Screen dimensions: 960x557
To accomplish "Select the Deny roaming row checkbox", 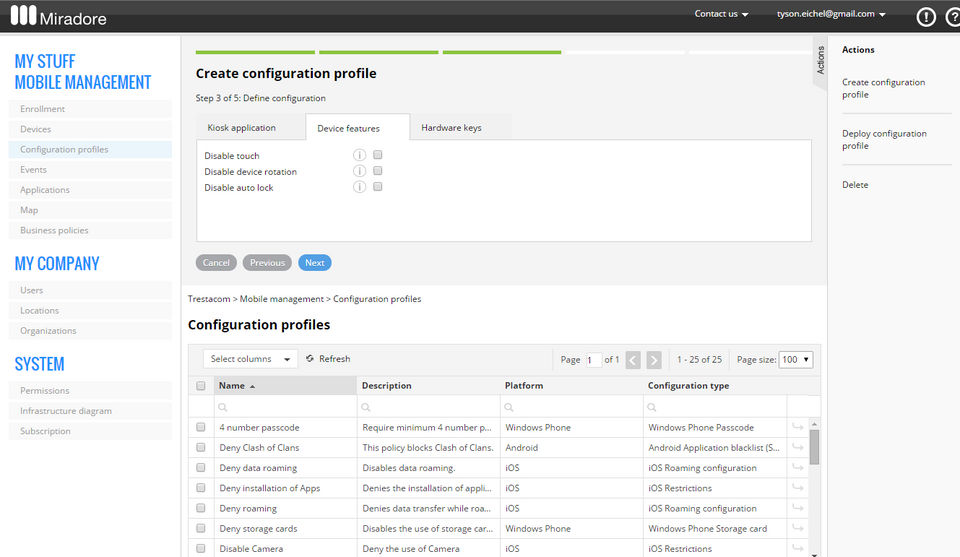I will 201,508.
